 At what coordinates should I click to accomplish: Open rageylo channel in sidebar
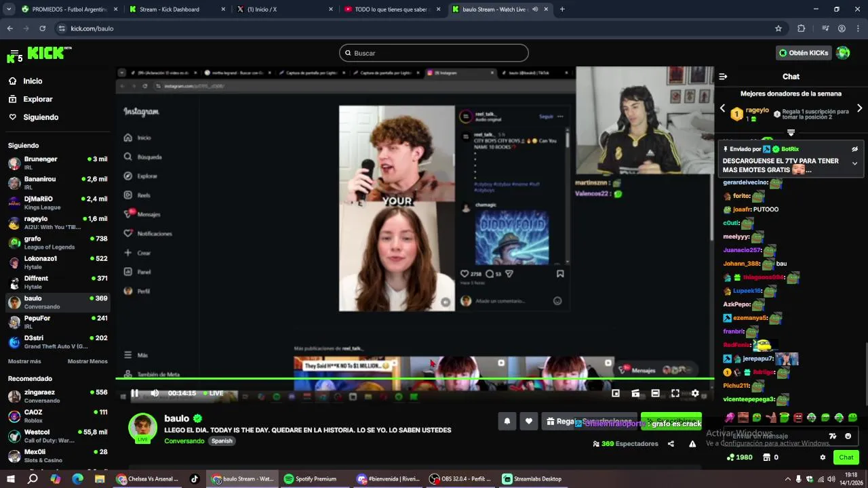[58, 222]
